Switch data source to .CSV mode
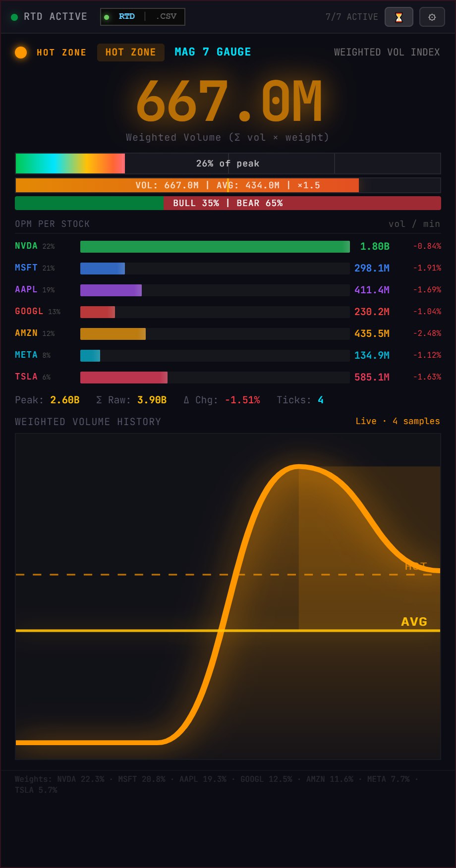This screenshot has width=456, height=868. 166,16
